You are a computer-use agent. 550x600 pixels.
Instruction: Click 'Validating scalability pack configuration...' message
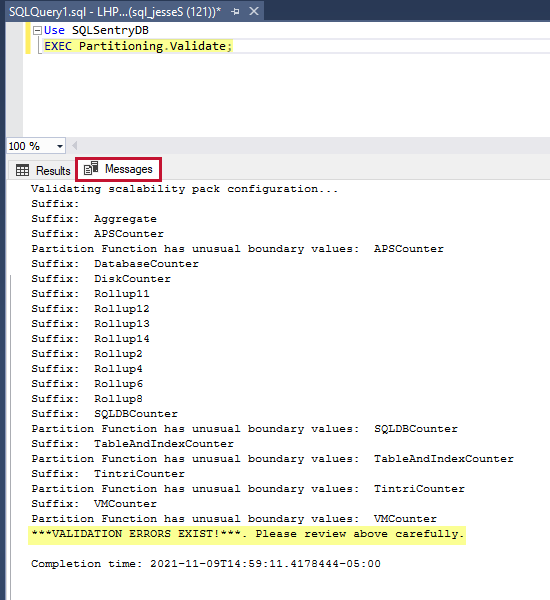point(184,189)
